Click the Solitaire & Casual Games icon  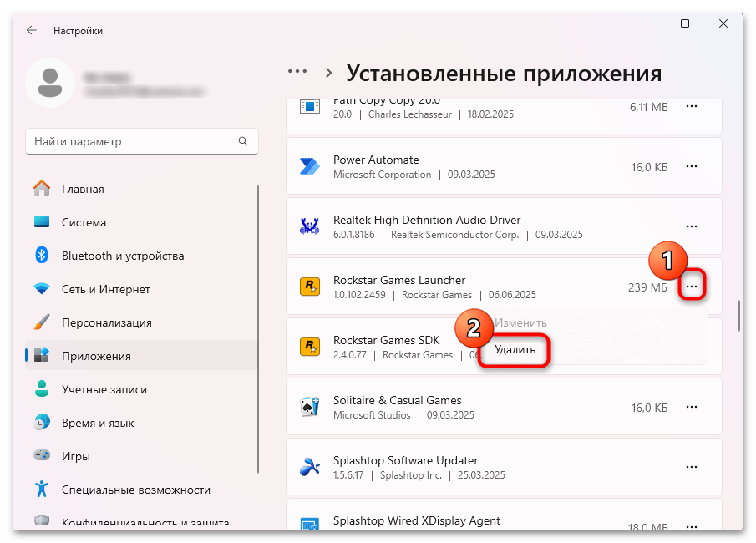click(310, 407)
